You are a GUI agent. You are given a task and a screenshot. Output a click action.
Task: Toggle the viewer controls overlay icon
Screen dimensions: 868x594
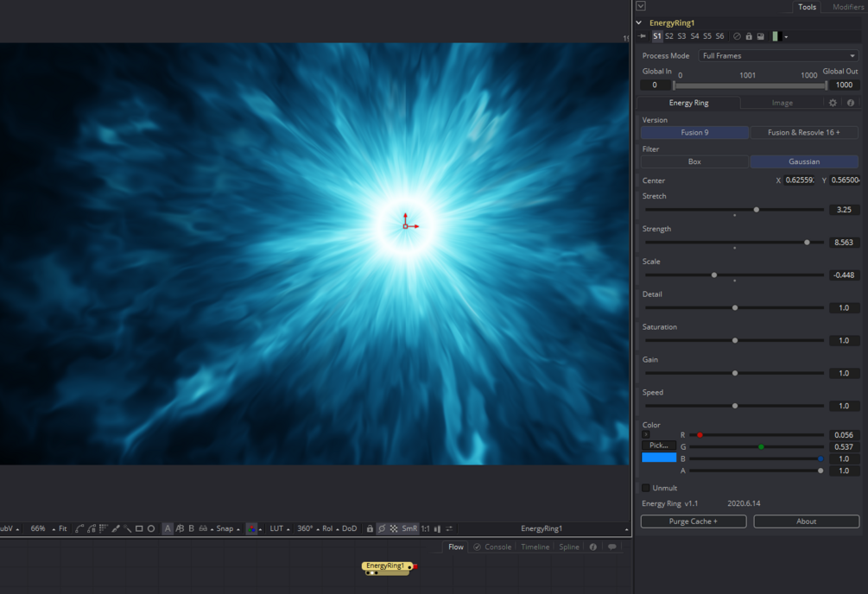[382, 528]
